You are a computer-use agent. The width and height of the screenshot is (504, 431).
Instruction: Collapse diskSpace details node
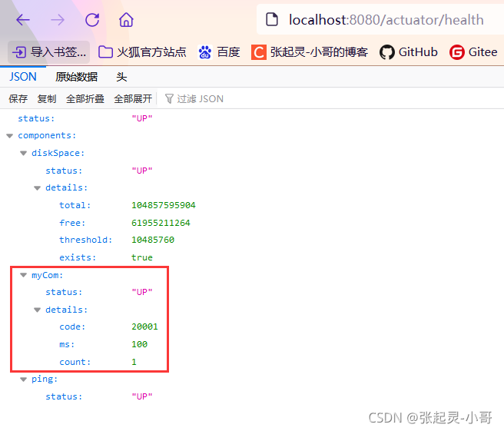[38, 188]
